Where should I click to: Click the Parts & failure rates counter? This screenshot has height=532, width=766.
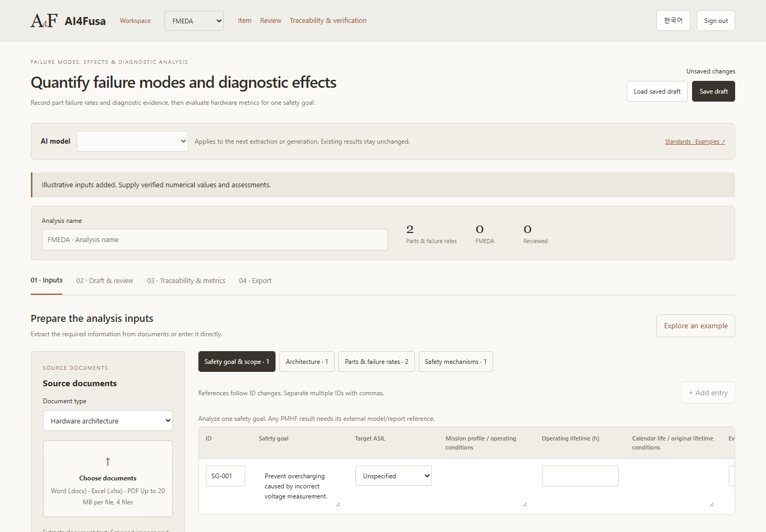(431, 234)
